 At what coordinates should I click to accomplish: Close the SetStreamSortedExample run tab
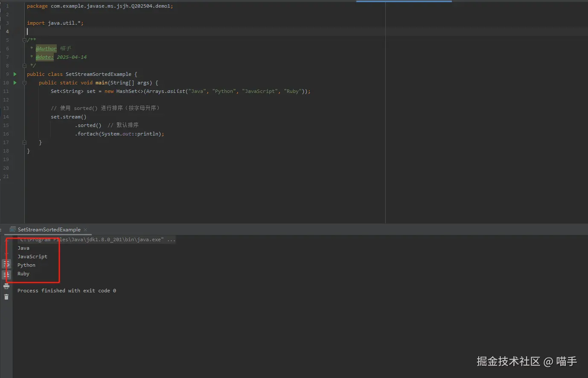click(x=85, y=230)
